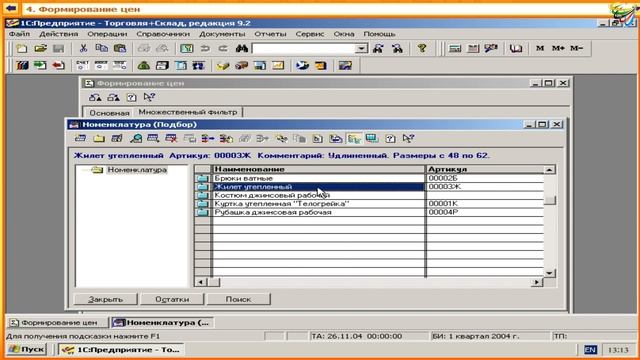Click the Save diskette icon
Screen dimensions: 640x360
click(x=58, y=49)
